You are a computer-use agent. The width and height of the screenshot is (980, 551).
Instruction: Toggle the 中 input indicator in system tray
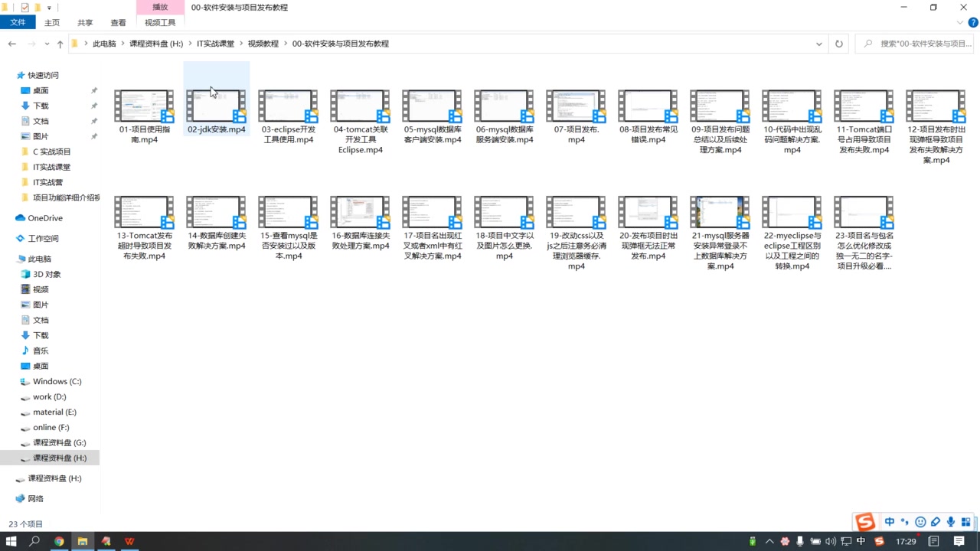click(x=861, y=541)
